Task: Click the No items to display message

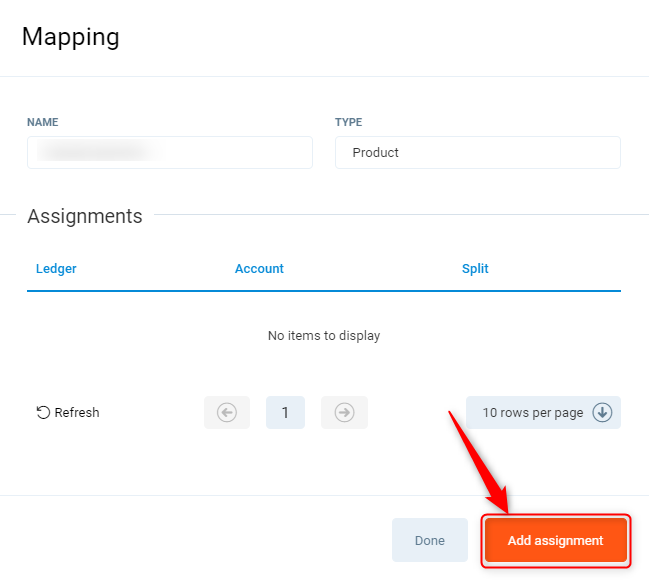Action: [324, 336]
